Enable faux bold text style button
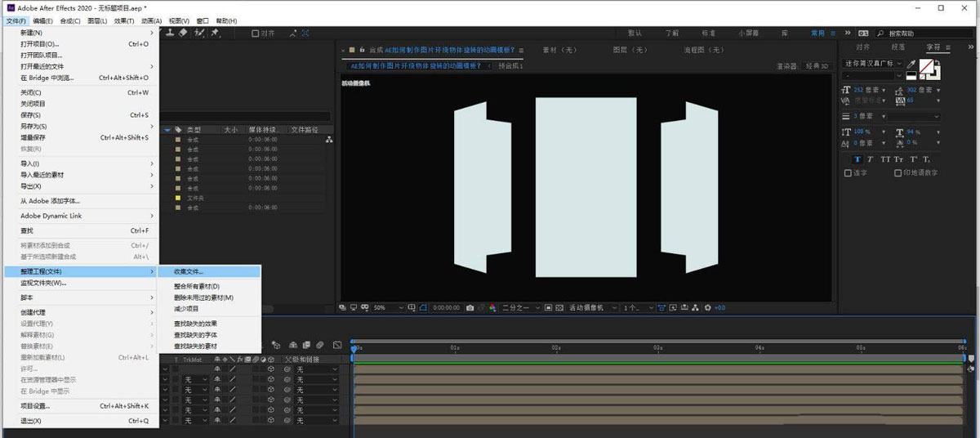Image resolution: width=980 pixels, height=438 pixels. [x=857, y=159]
